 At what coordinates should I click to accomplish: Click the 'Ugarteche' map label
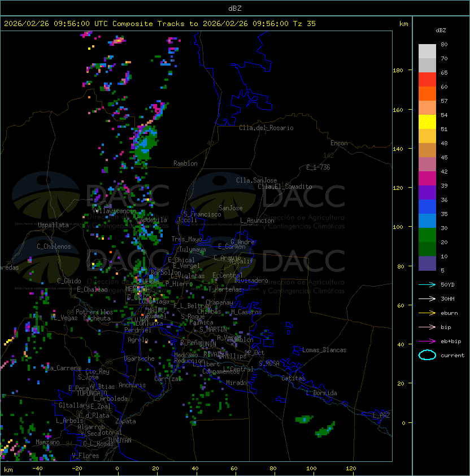[x=140, y=358]
